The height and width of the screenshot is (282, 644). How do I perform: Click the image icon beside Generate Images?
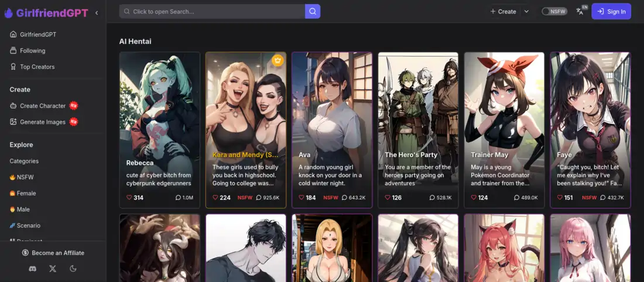tap(13, 122)
